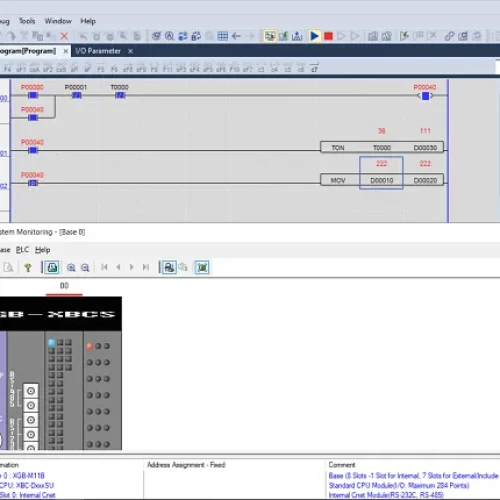The image size is (500, 500).
Task: Click the print preview icon in System Monitoring
Action: point(8,267)
